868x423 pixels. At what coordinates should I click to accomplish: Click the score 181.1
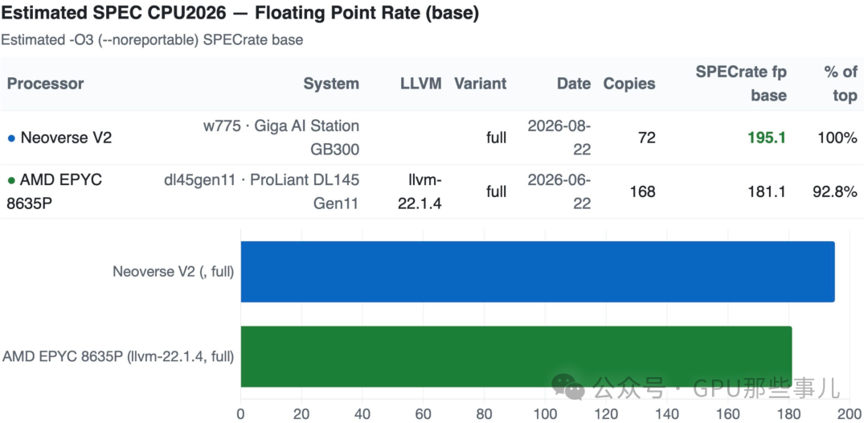click(x=768, y=191)
